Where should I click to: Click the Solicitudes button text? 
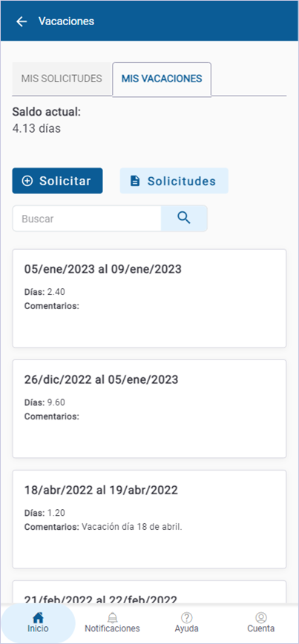[x=182, y=181]
